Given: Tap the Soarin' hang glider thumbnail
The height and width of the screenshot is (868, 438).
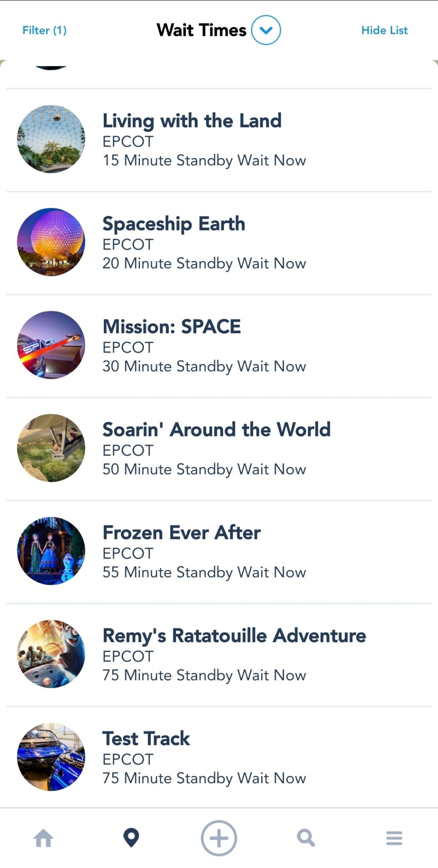Looking at the screenshot, I should [x=51, y=448].
